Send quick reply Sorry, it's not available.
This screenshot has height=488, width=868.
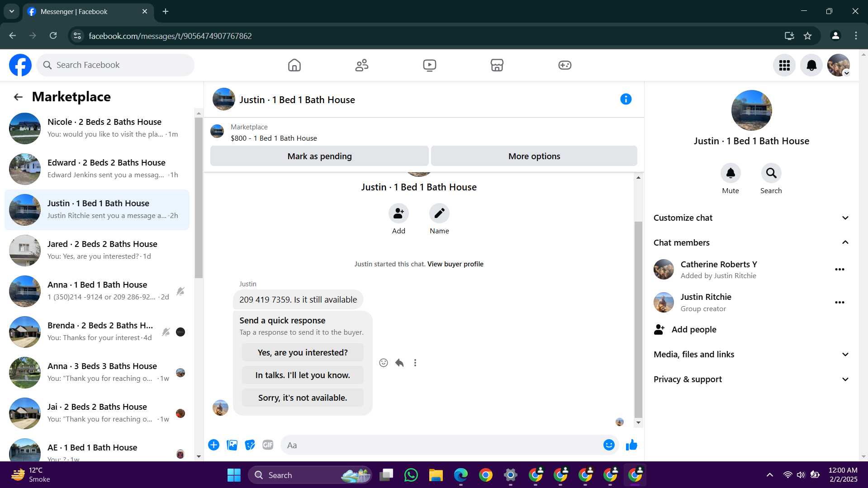coord(303,398)
